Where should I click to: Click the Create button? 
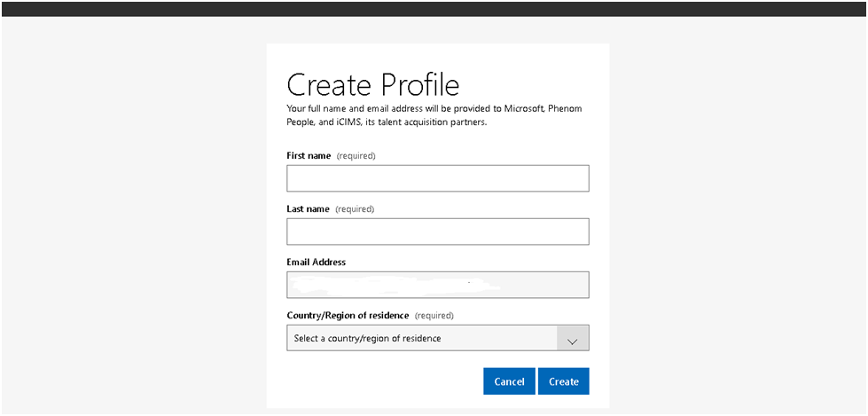[564, 381]
